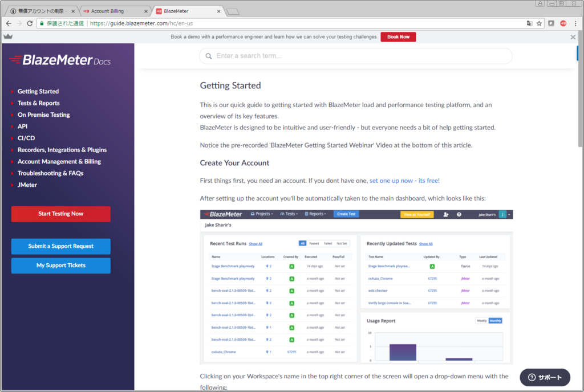Click the magnifier icon in search box

[x=209, y=56]
